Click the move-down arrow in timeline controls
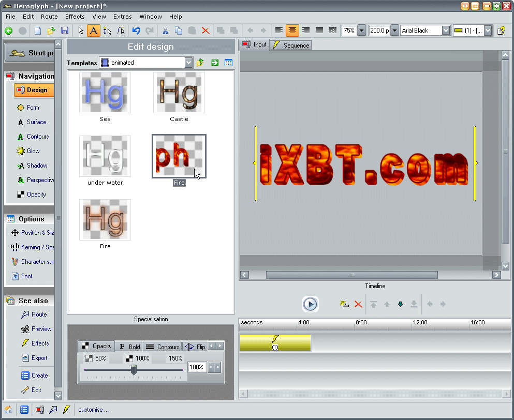This screenshot has width=514, height=420. coord(400,304)
